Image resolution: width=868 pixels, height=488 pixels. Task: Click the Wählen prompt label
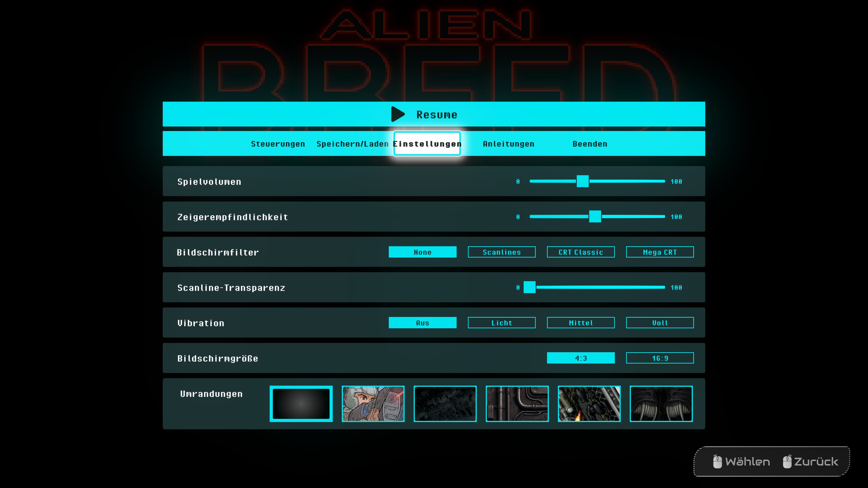click(x=748, y=461)
